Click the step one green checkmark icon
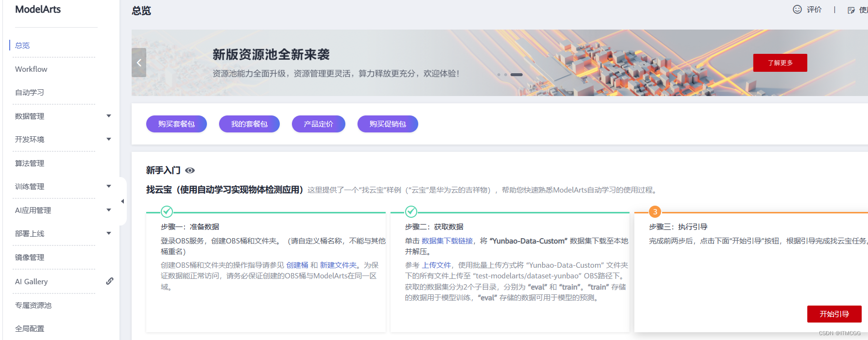 pos(167,211)
